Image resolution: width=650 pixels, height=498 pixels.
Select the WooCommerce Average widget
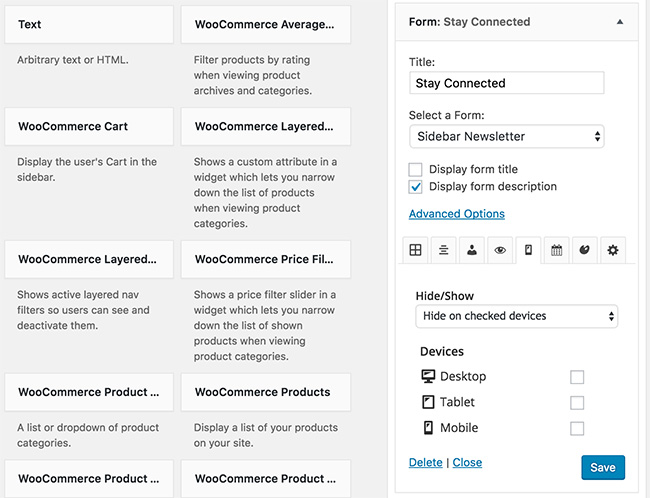click(266, 24)
